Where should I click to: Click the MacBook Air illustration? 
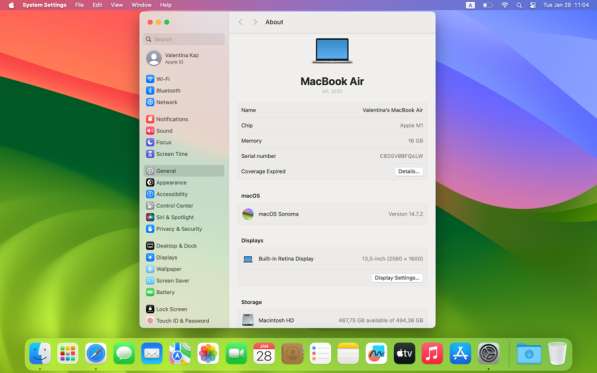(x=332, y=51)
